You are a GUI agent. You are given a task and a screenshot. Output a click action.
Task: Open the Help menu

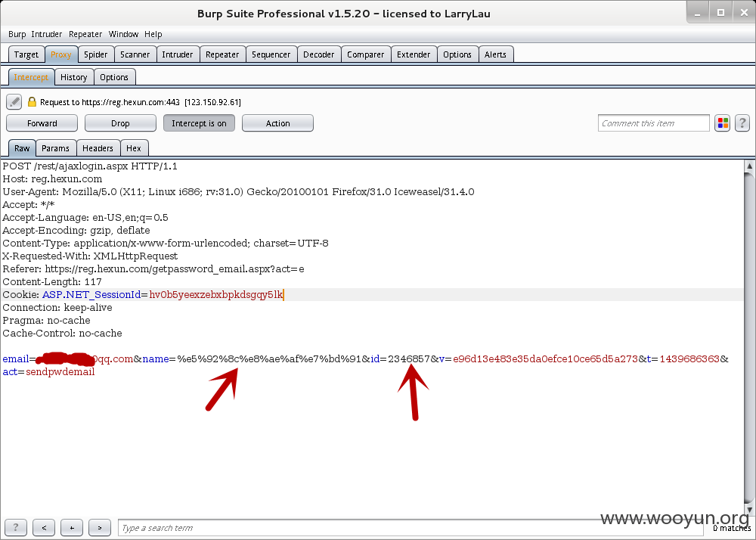153,34
